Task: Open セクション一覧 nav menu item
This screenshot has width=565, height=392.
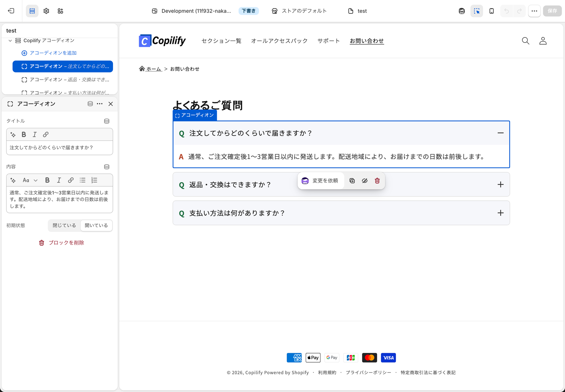Action: [x=221, y=41]
